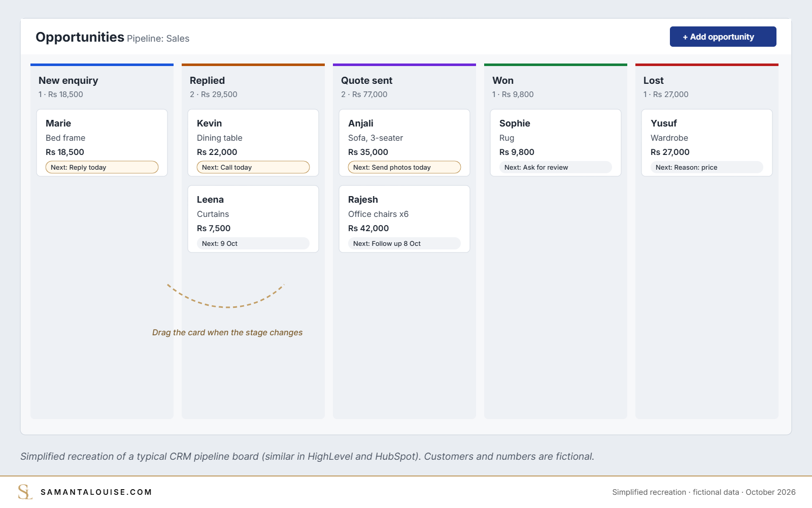Click the New enquiry total '1 · Rs 18,500'

click(61, 94)
